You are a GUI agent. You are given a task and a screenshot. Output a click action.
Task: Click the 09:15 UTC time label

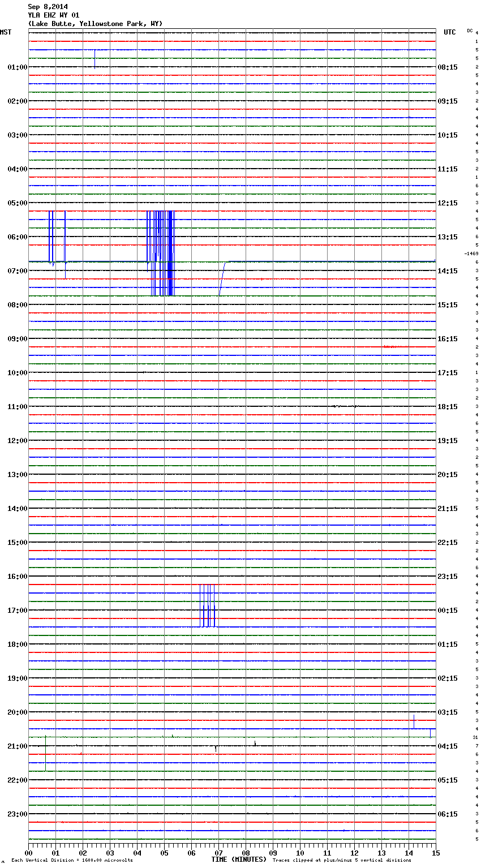pos(448,101)
